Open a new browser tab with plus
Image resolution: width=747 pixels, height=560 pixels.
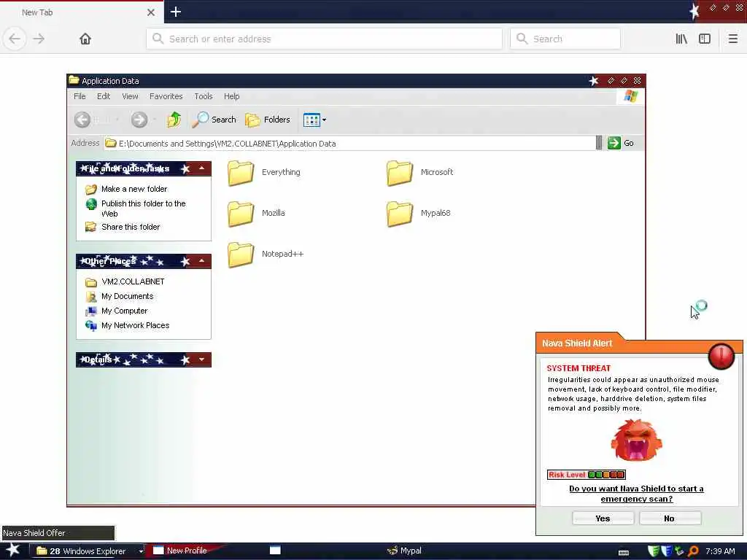[176, 12]
